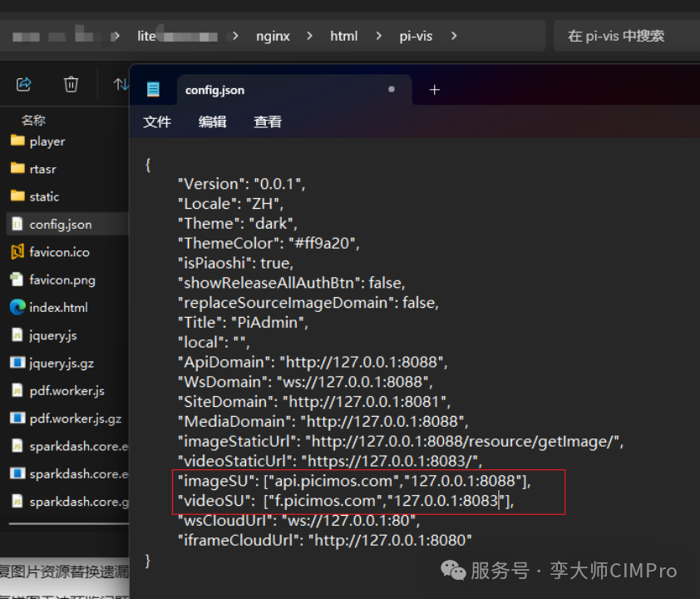Image resolution: width=700 pixels, height=599 pixels.
Task: Click the "Title": "PiAdmin" line
Action: tap(244, 323)
